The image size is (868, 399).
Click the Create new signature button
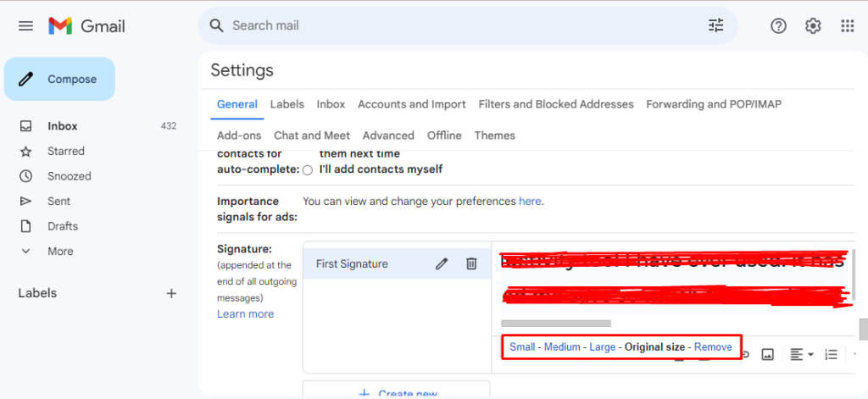[397, 390]
